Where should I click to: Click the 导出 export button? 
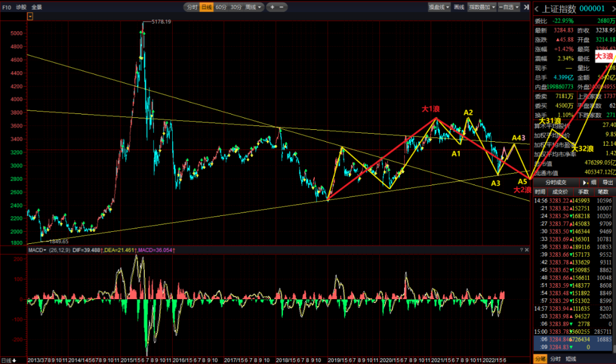click(608, 182)
